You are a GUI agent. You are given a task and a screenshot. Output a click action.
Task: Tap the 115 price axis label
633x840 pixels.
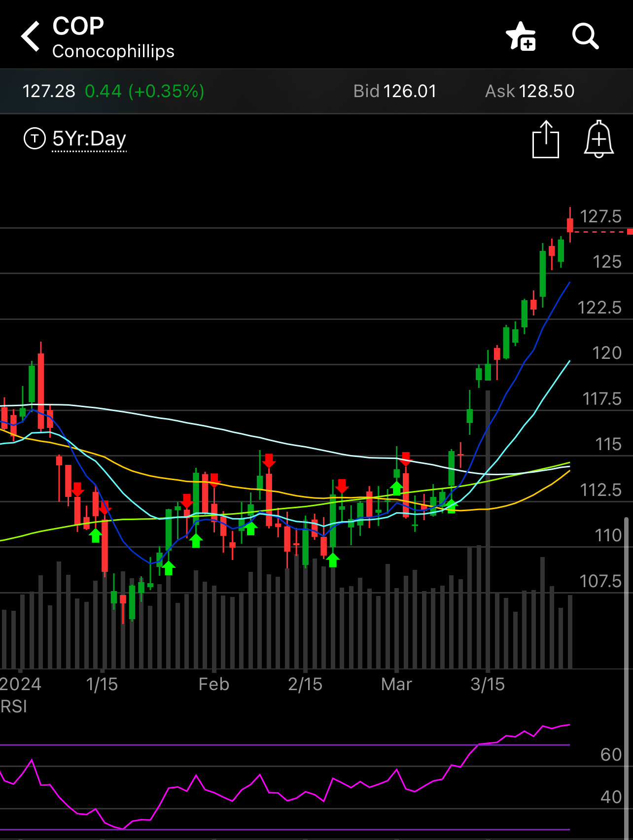click(608, 444)
